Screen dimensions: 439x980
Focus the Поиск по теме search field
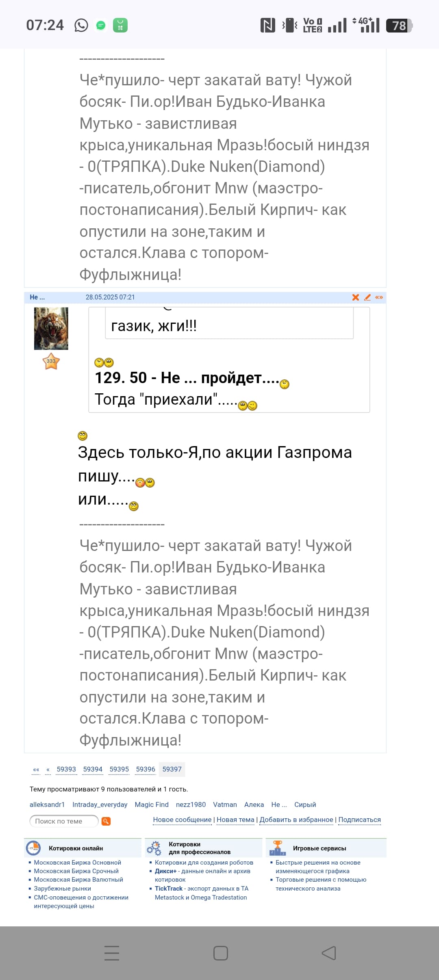(63, 821)
